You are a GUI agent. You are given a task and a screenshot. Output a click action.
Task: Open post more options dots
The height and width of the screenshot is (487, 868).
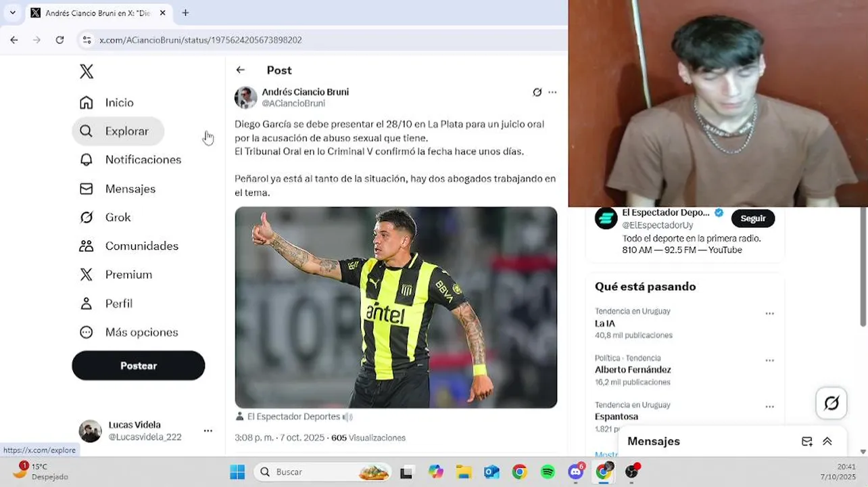[552, 92]
